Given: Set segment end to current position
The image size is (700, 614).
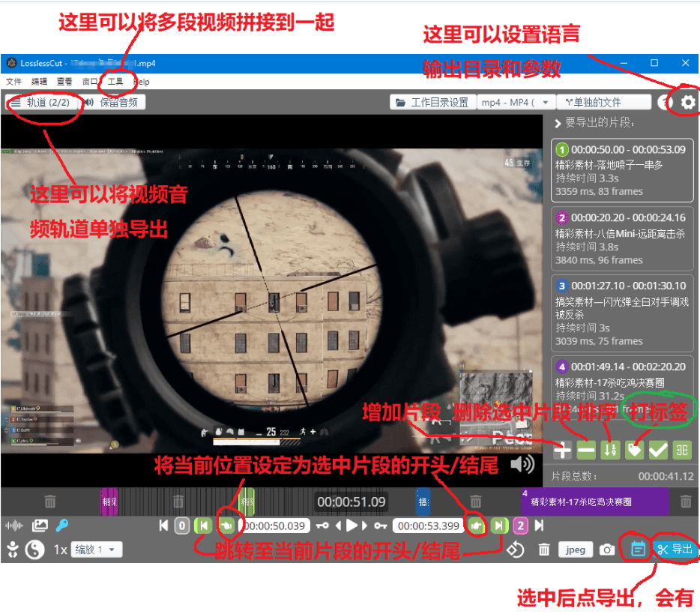Looking at the screenshot, I should pyautogui.click(x=477, y=526).
